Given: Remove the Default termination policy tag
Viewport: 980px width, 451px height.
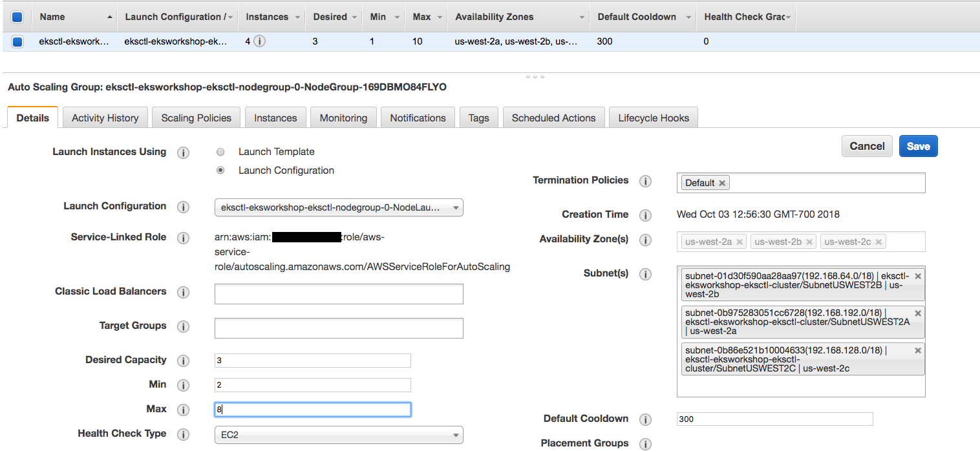Looking at the screenshot, I should click(x=722, y=183).
